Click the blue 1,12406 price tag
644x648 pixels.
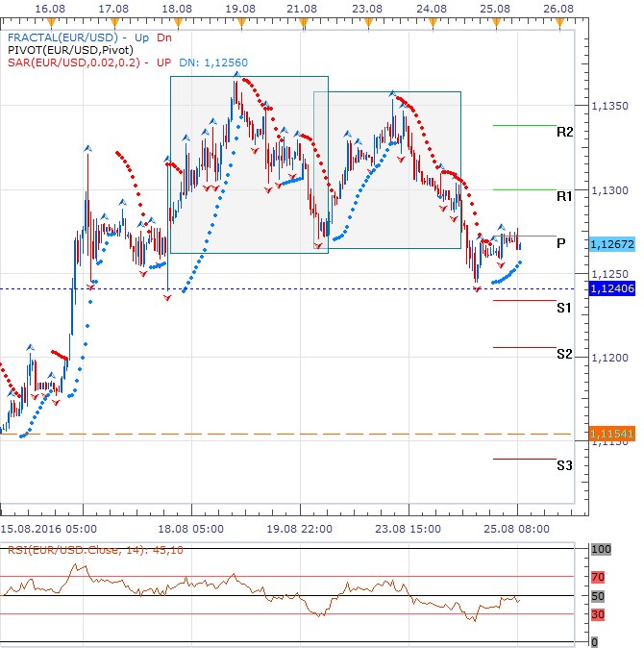point(610,288)
